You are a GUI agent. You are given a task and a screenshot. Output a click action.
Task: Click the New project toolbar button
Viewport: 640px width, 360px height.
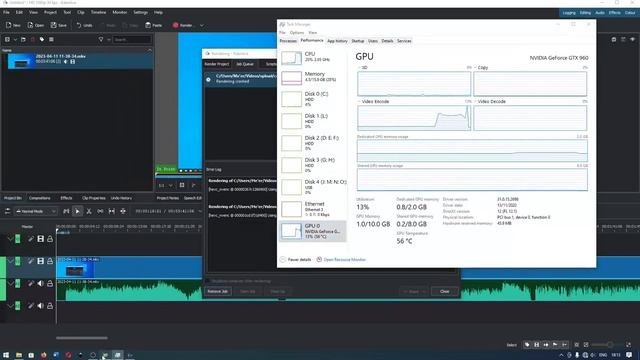coord(13,25)
